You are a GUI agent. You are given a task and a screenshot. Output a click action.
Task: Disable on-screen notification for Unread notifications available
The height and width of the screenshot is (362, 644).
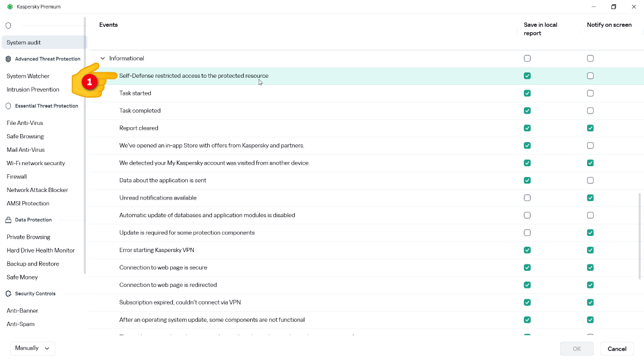[x=590, y=198]
